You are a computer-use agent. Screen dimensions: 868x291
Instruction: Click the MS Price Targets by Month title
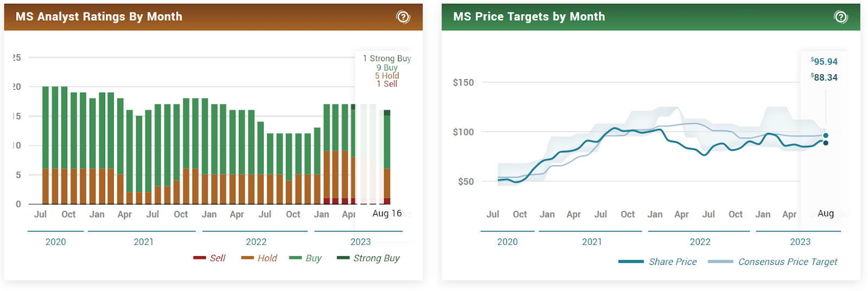click(529, 17)
